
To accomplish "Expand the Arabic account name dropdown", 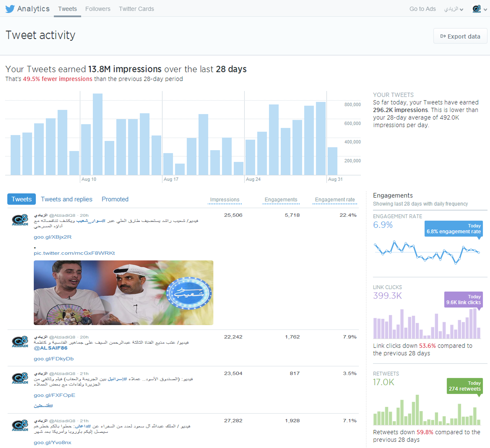I will [453, 9].
